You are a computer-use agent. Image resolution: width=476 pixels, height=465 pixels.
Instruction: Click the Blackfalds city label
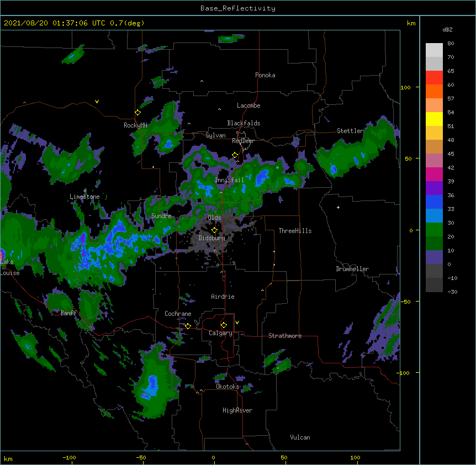[244, 123]
